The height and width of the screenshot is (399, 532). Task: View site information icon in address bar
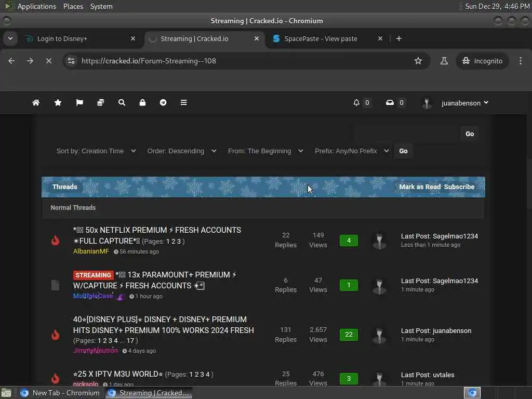click(x=71, y=61)
